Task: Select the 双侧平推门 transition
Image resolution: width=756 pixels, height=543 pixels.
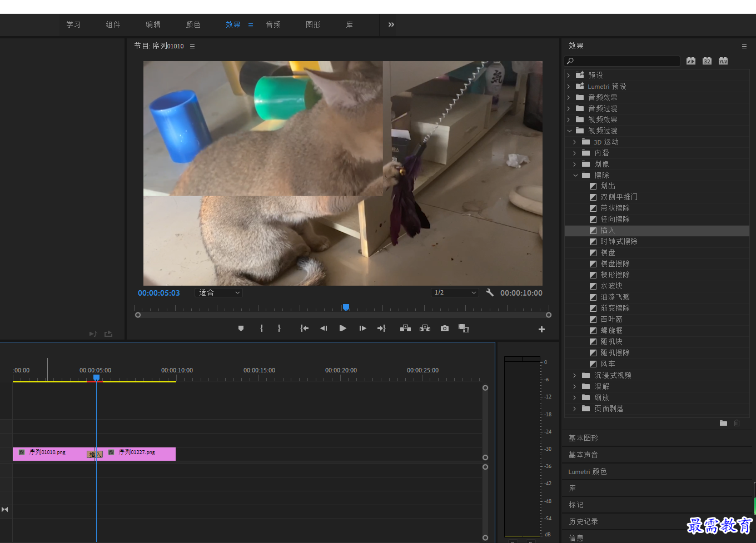Action: coord(619,197)
